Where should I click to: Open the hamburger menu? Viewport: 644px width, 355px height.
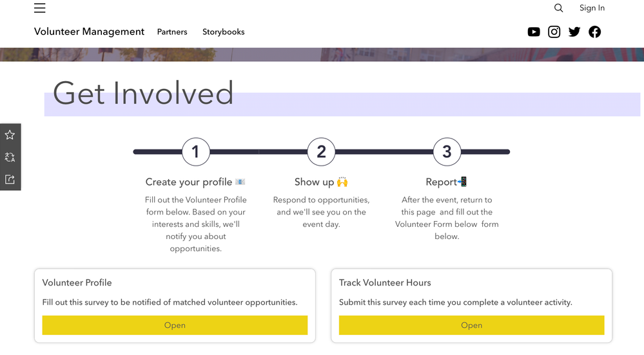click(40, 8)
